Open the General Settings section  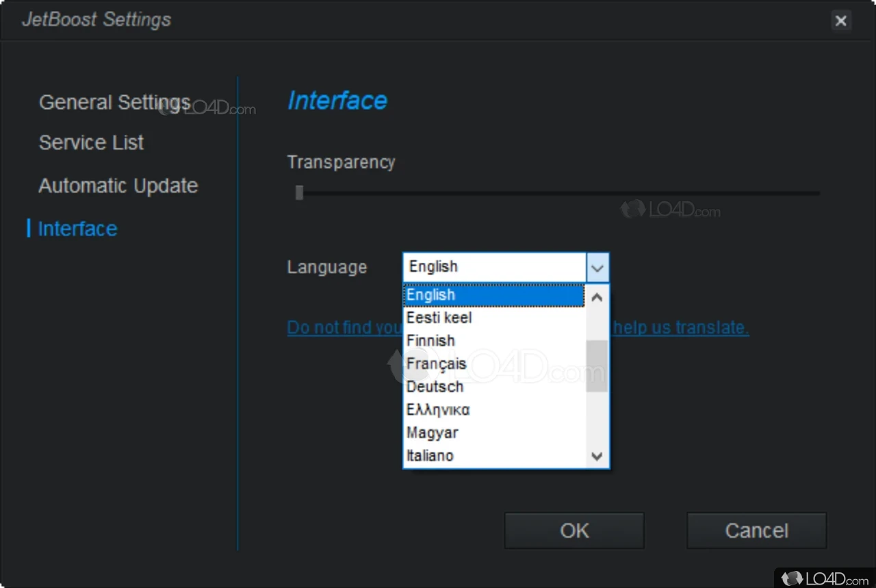pyautogui.click(x=114, y=102)
